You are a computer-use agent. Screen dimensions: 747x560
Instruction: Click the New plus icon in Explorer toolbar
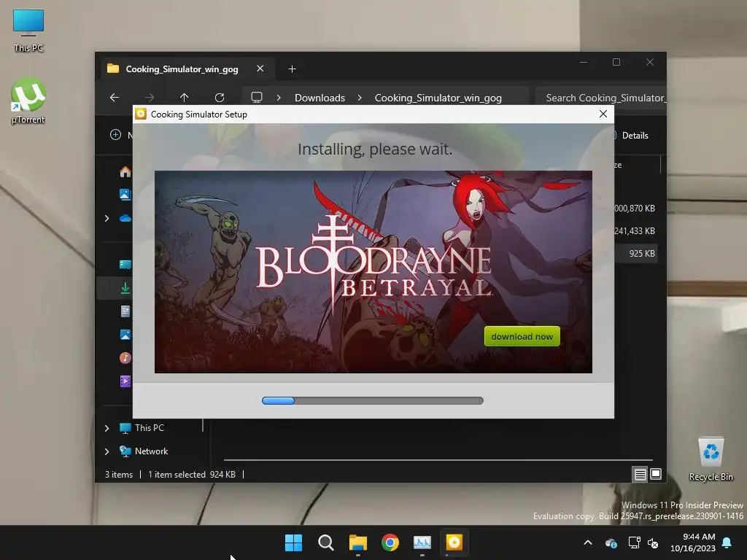pyautogui.click(x=115, y=135)
